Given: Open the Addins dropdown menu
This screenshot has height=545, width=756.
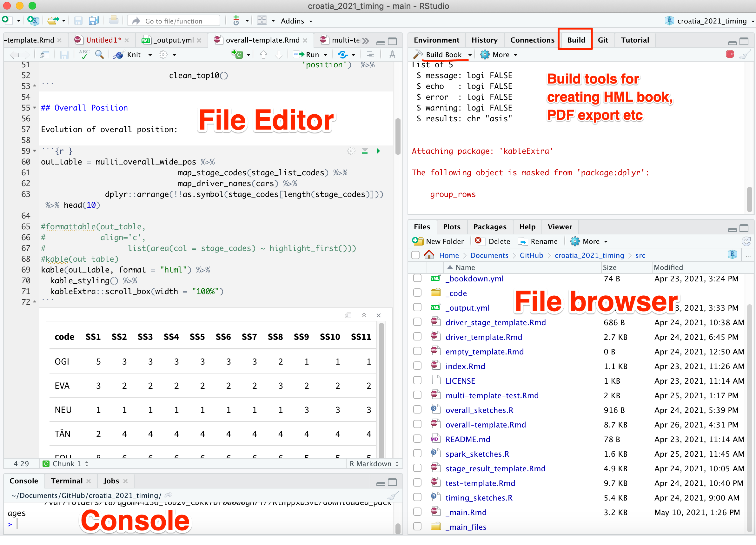Looking at the screenshot, I should pyautogui.click(x=296, y=21).
